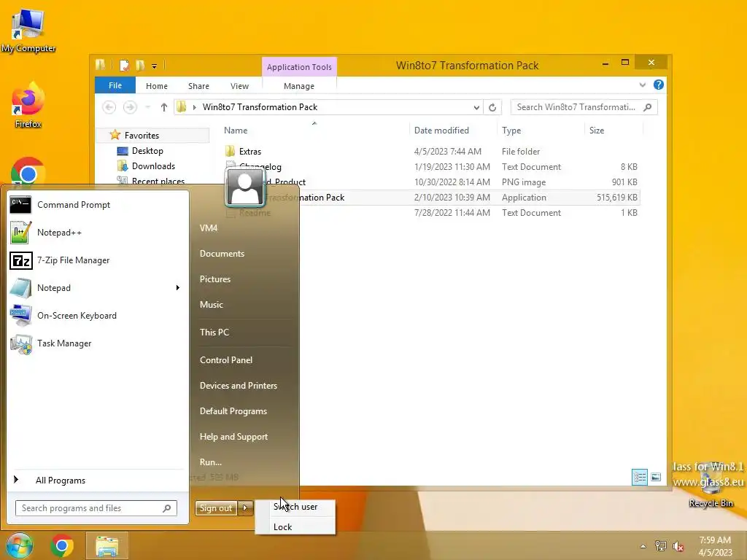
Task: Expand Notepad recent files arrow
Action: coord(178,287)
